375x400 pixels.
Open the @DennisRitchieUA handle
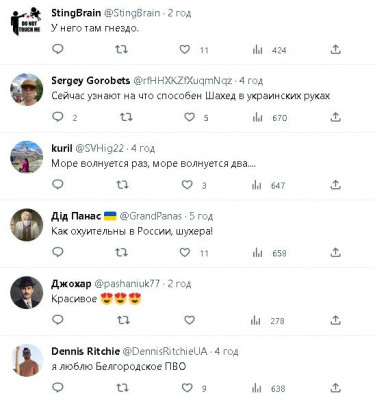[165, 351]
